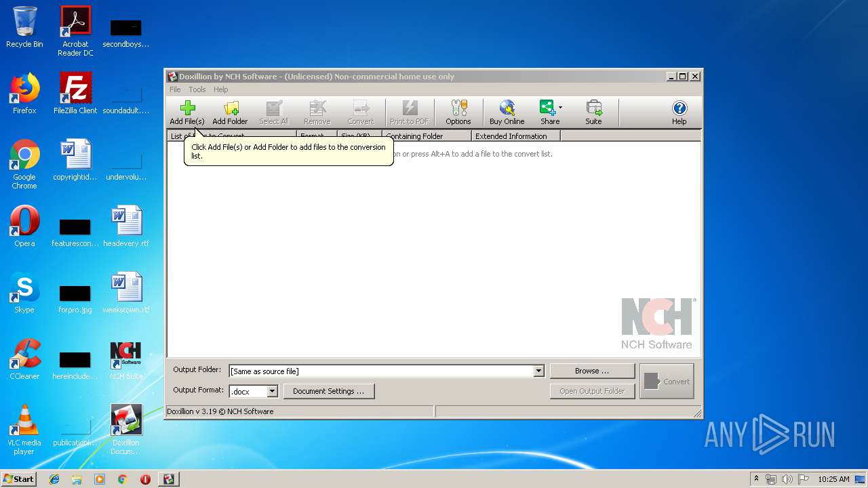868x488 pixels.
Task: Click the large Convert button at bottom right
Action: [x=667, y=381]
